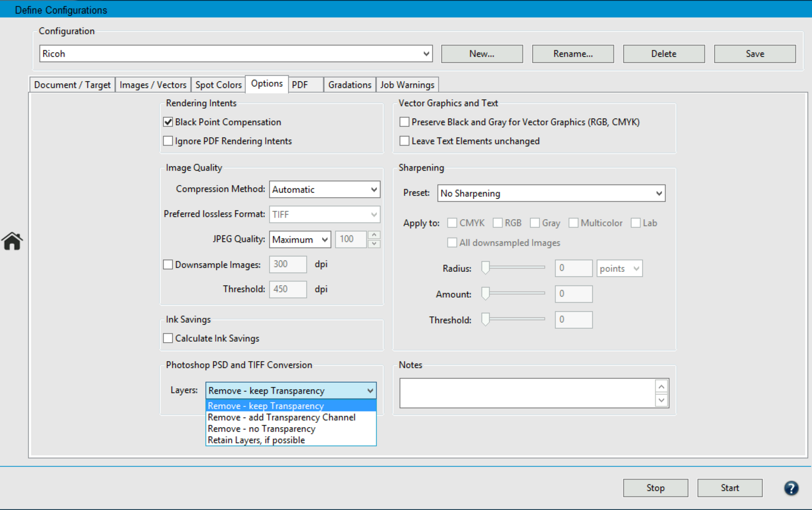812x510 pixels.
Task: Check Calculate Ink Savings option
Action: click(x=168, y=338)
